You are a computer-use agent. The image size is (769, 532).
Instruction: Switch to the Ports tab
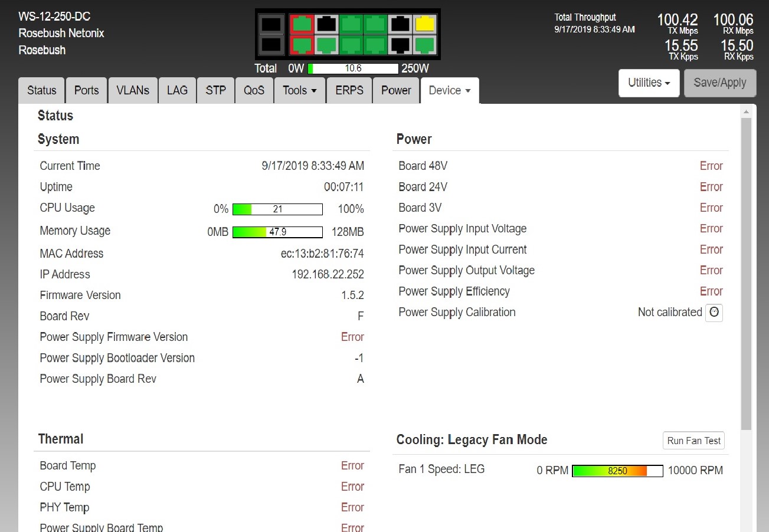[x=86, y=90]
